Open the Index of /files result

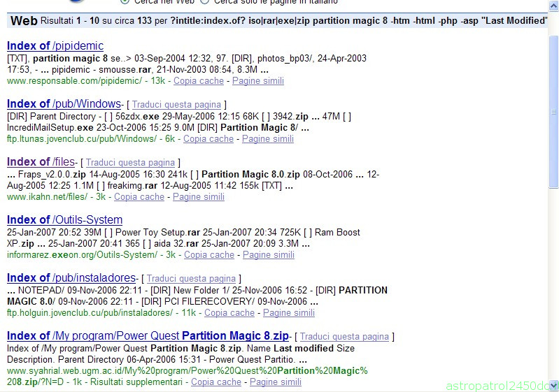tap(41, 162)
